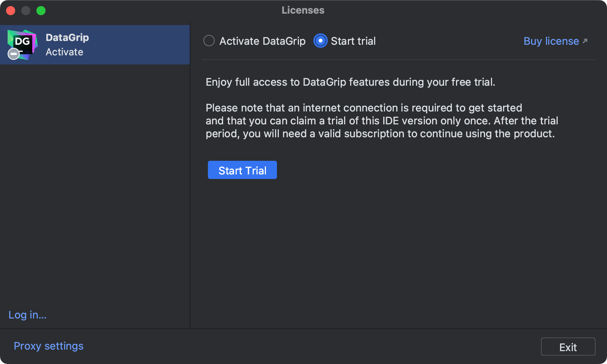Click the Licenses window title

(303, 10)
